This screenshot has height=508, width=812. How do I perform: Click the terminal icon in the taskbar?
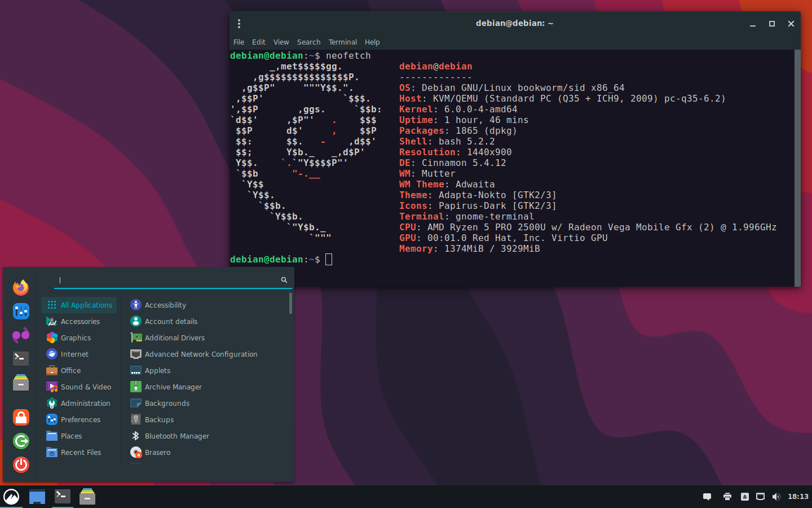(63, 497)
